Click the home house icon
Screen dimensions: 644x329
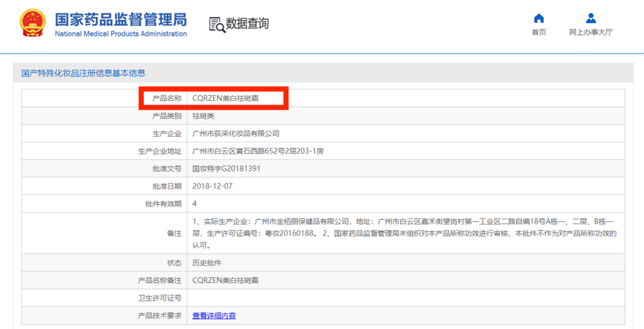tap(538, 18)
